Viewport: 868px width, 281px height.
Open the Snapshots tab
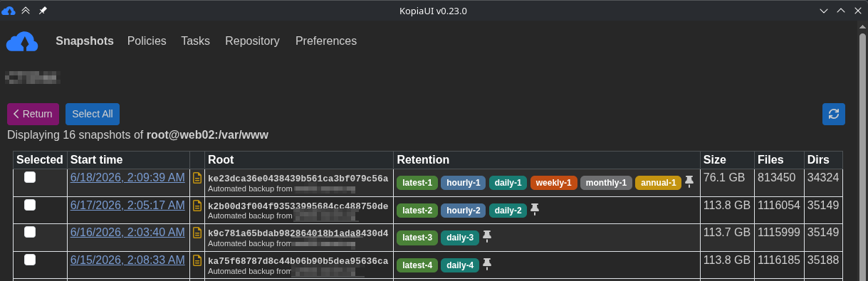click(85, 41)
